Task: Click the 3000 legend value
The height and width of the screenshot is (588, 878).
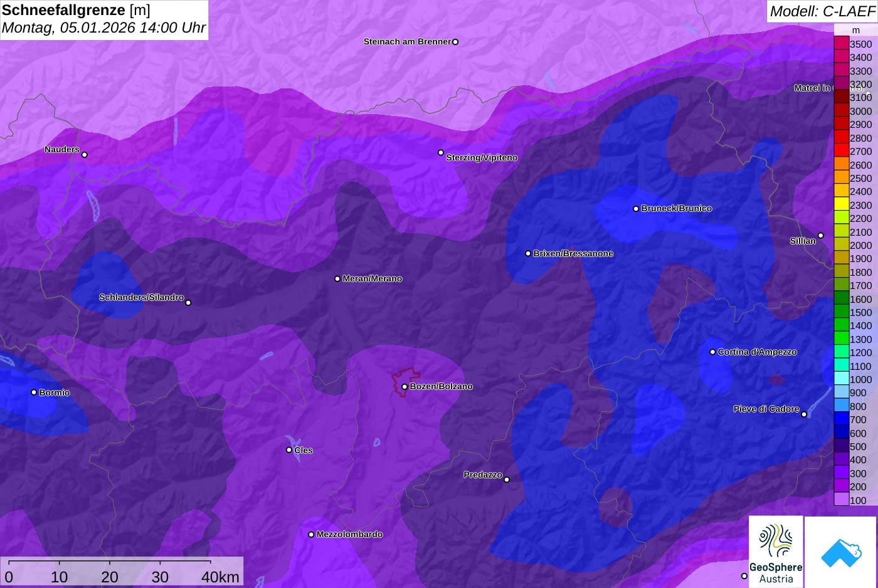Action: click(861, 112)
